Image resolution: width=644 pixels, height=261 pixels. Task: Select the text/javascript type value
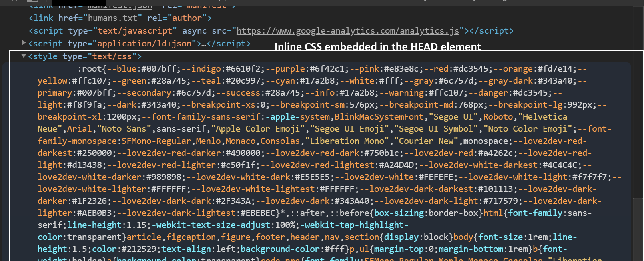coord(135,31)
